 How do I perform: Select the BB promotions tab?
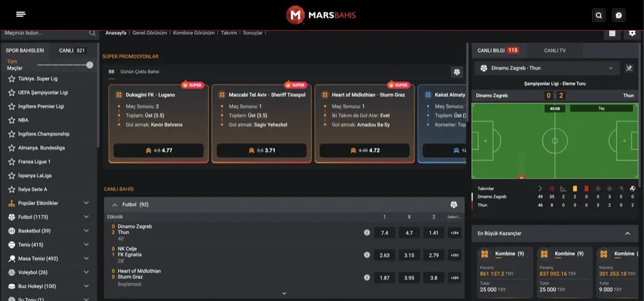111,72
